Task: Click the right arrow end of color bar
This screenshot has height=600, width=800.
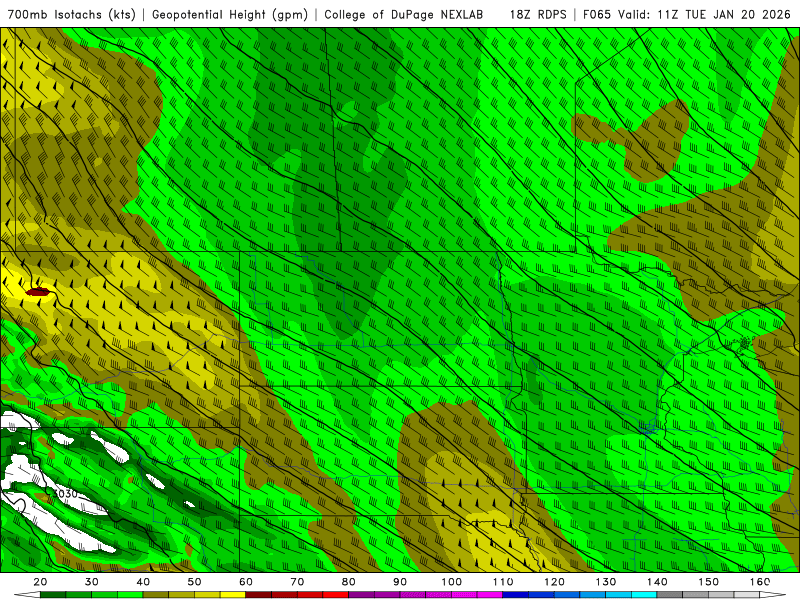Action: (773, 595)
